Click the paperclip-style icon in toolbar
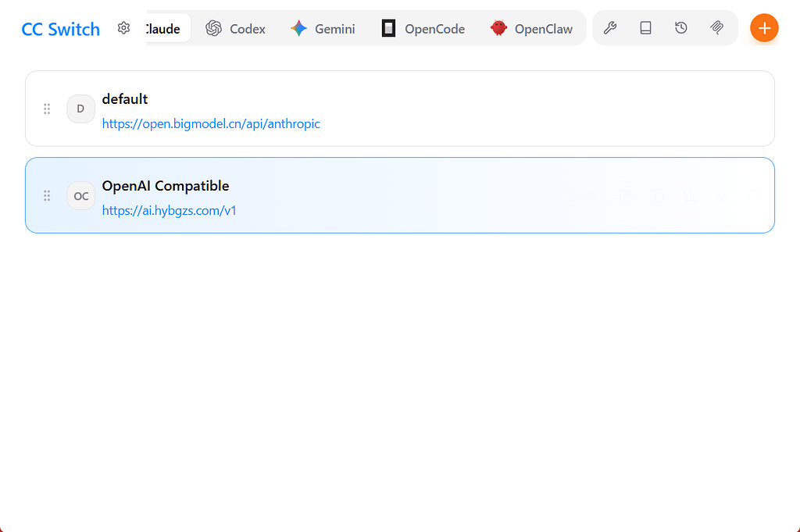The width and height of the screenshot is (800, 532). tap(717, 27)
